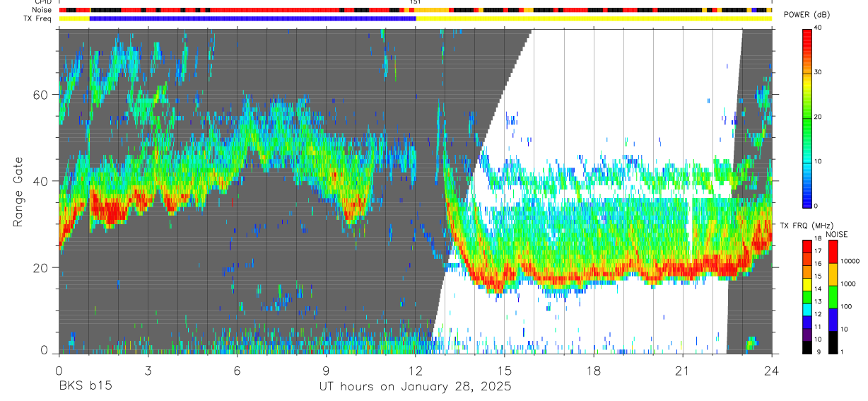Click the 60 tick on Range Gate axis

point(42,95)
